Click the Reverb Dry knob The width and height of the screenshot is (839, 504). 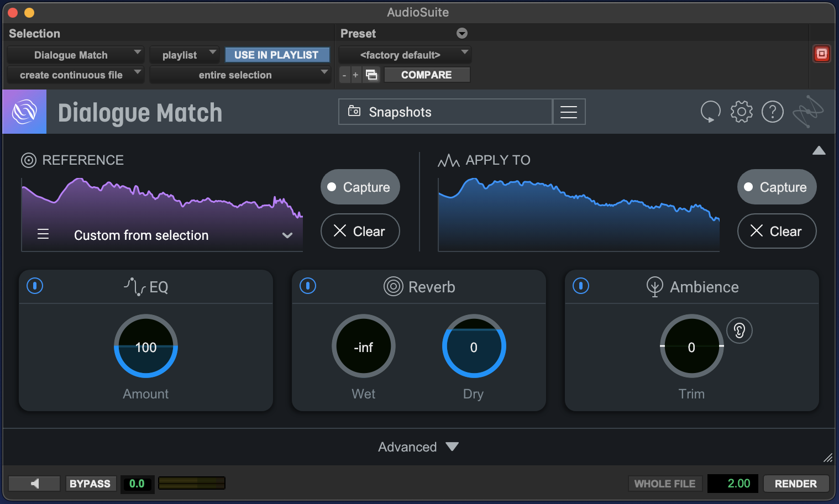point(474,347)
